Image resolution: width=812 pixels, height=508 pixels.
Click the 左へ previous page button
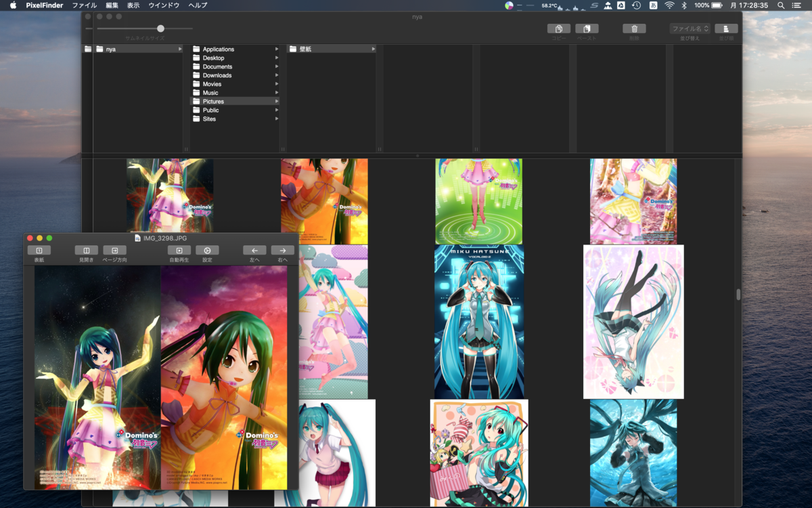pos(255,251)
